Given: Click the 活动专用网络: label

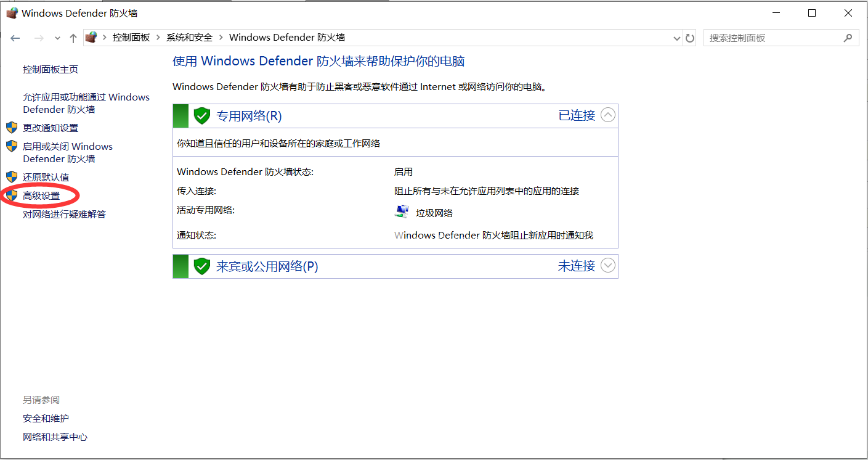Looking at the screenshot, I should (x=206, y=210).
